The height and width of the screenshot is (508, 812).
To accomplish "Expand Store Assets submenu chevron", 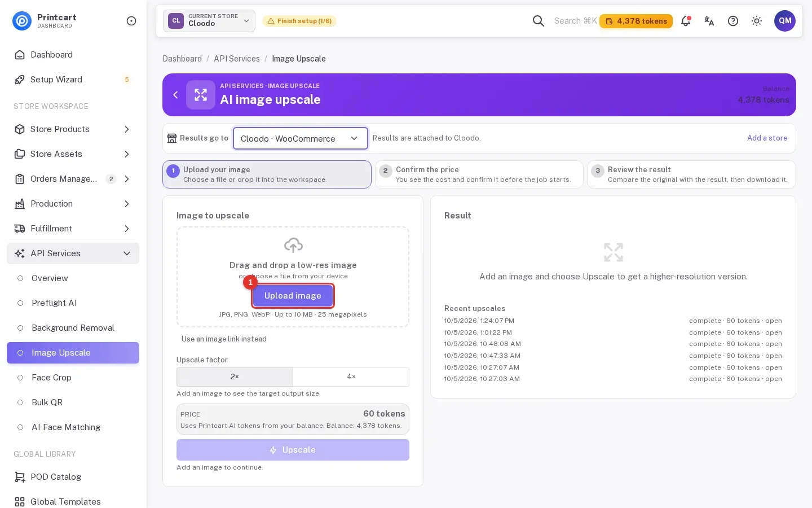I will coord(127,154).
